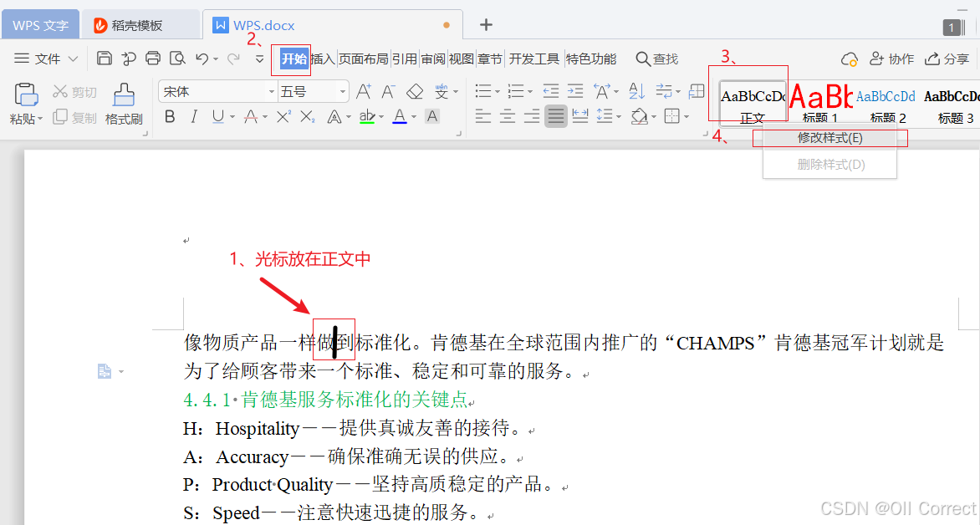Click the Paste clipboard icon
Screen dimensions: 980x525
pos(26,95)
